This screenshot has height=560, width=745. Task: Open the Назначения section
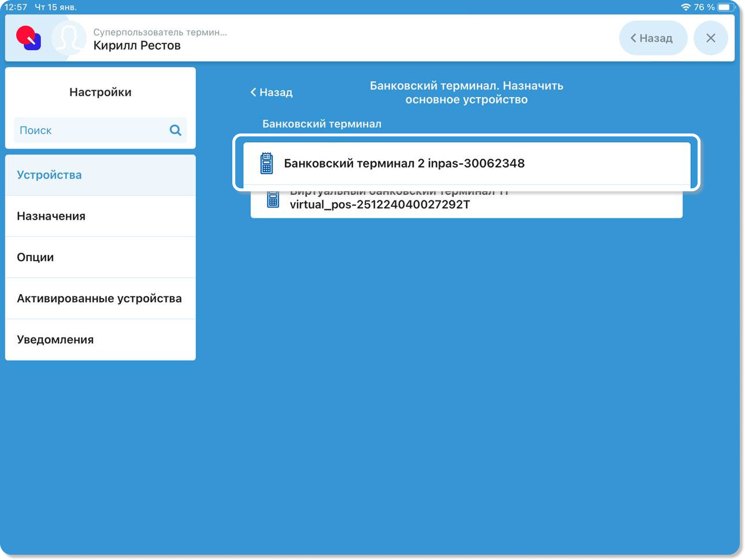[100, 216]
